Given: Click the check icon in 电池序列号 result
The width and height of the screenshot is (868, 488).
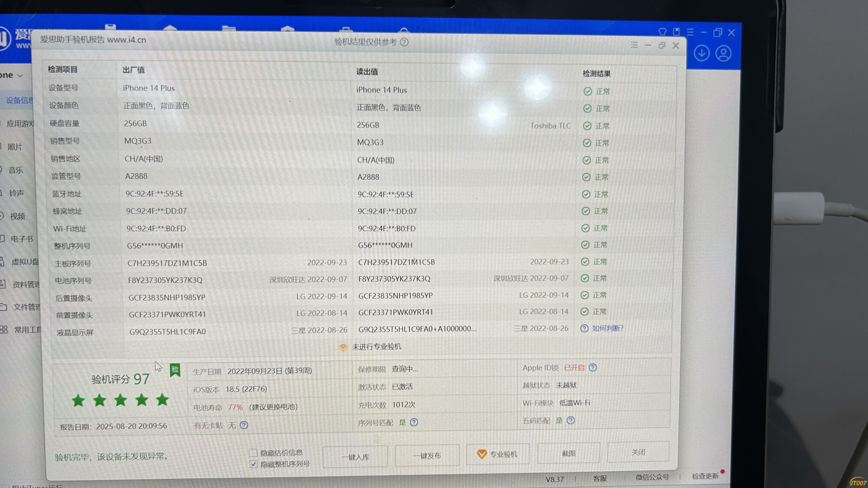Looking at the screenshot, I should 585,278.
